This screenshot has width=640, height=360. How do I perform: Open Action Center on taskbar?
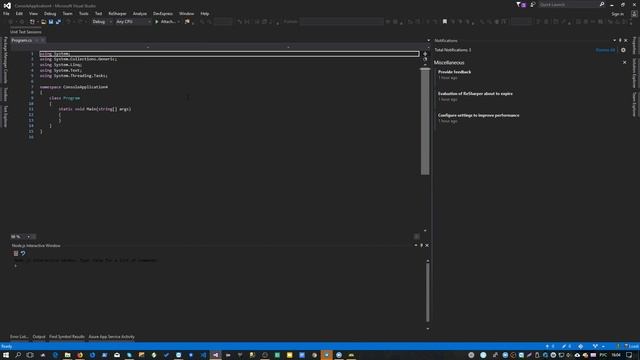629,355
